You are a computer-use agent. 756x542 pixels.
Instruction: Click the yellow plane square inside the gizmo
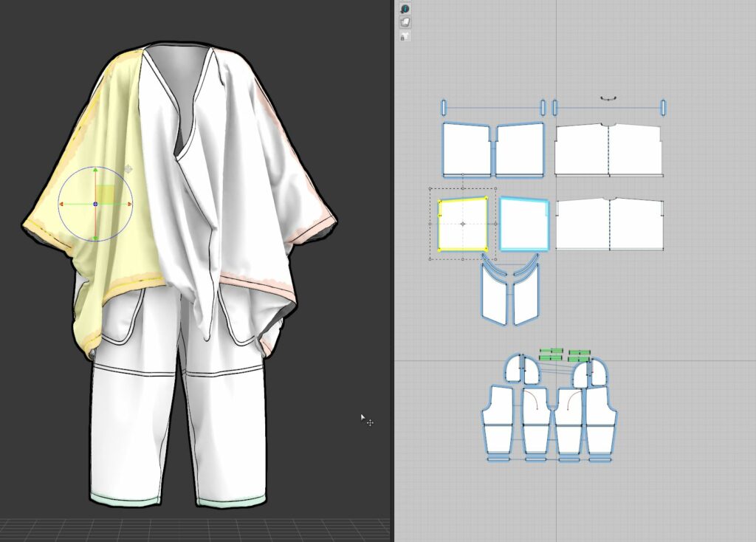click(x=106, y=194)
